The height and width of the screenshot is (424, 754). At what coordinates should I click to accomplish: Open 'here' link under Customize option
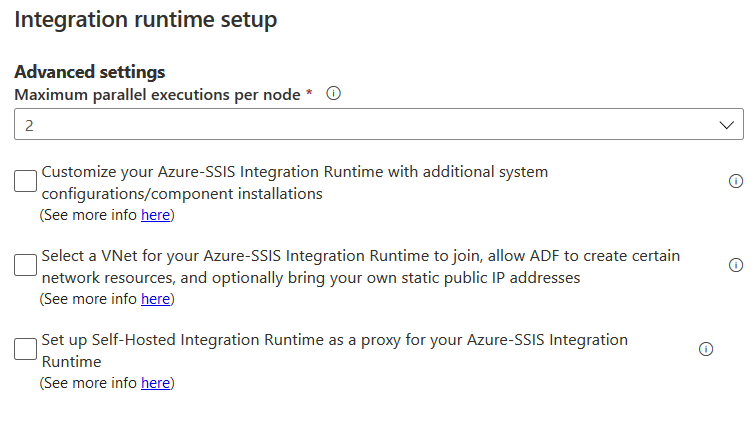point(155,215)
